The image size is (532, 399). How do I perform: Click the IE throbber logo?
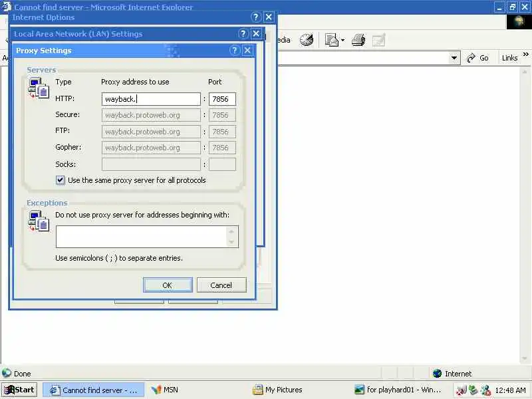(x=519, y=22)
